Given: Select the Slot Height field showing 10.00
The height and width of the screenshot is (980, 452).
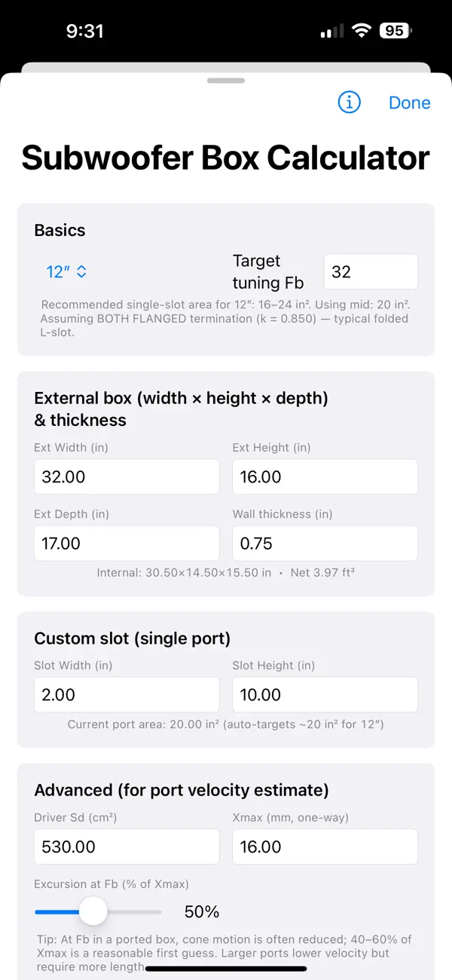Looking at the screenshot, I should (x=325, y=694).
